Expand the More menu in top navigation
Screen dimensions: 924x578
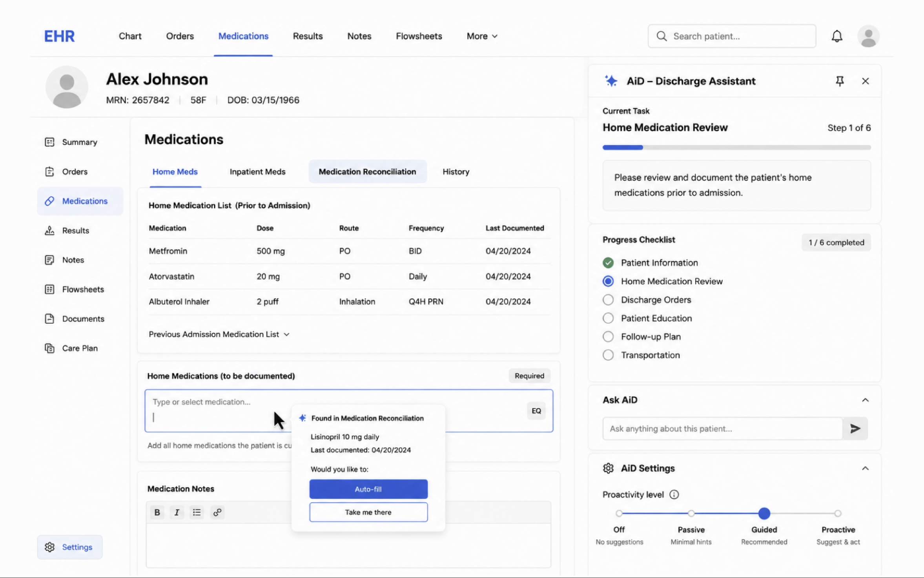(x=482, y=36)
